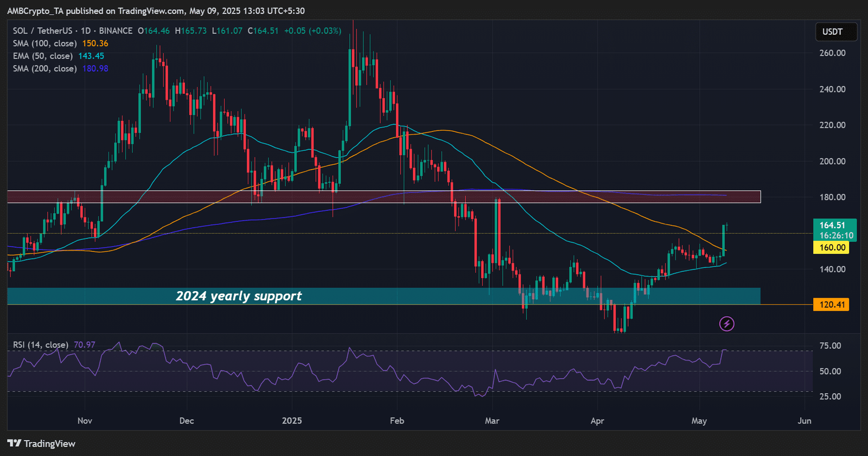
Task: Click the yellow 160.00 price marker
Action: 831,248
